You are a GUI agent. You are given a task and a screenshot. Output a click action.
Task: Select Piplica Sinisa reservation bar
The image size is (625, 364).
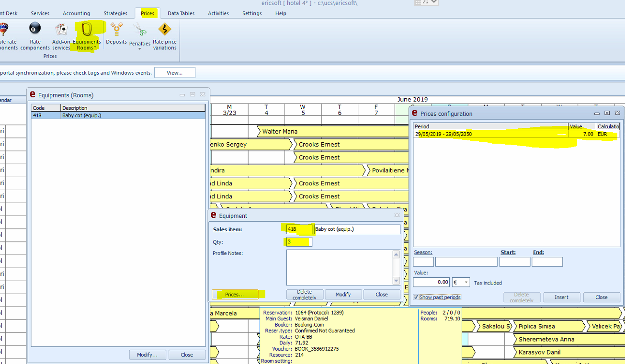click(x=550, y=326)
